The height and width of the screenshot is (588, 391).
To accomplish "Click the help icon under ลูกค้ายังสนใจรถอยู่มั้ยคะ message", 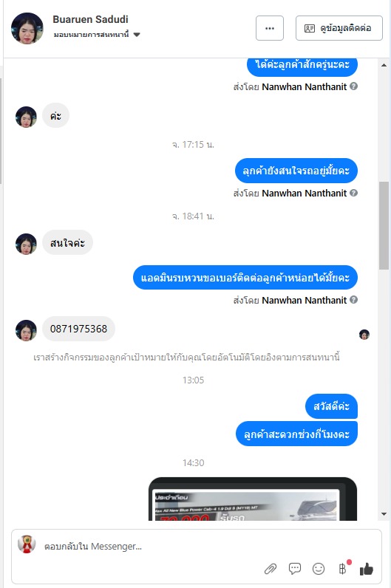I will [353, 193].
